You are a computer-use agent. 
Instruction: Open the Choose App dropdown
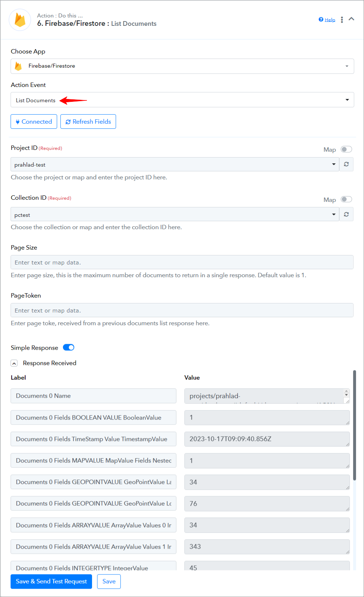pos(182,66)
